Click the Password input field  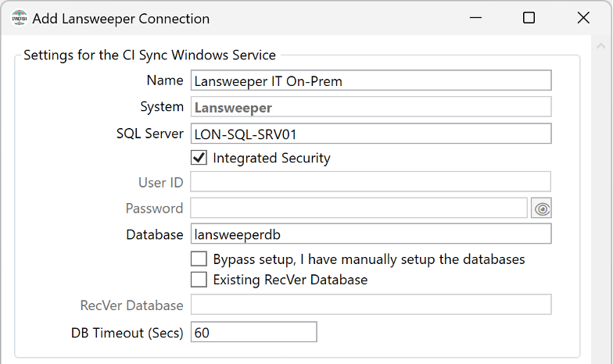pos(359,208)
